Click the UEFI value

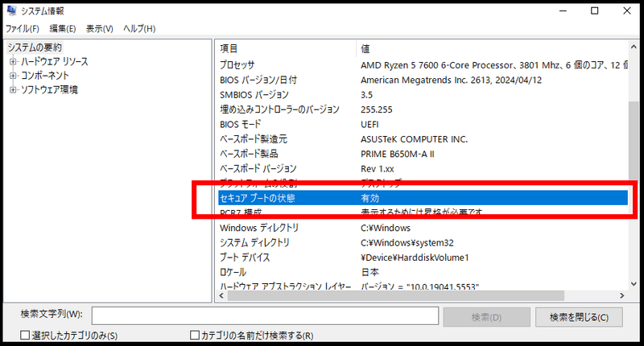point(369,125)
